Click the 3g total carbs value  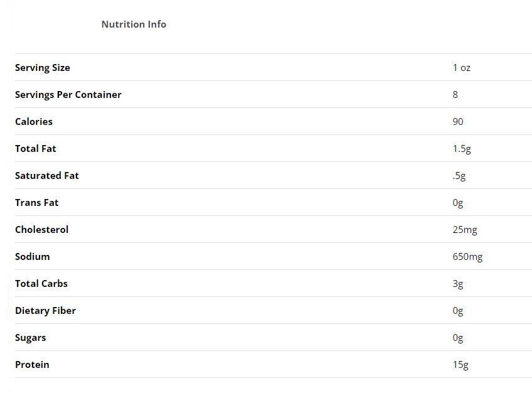pos(458,284)
